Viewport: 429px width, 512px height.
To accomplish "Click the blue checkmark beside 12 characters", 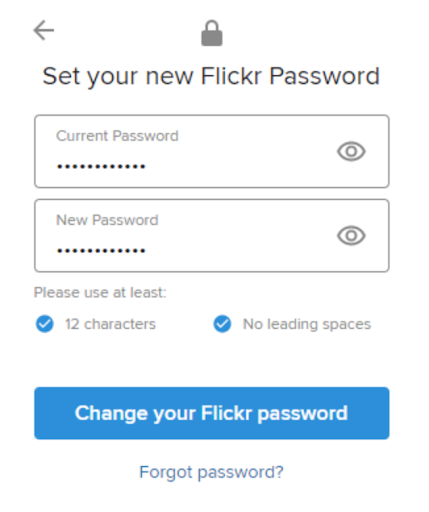I will tap(45, 324).
